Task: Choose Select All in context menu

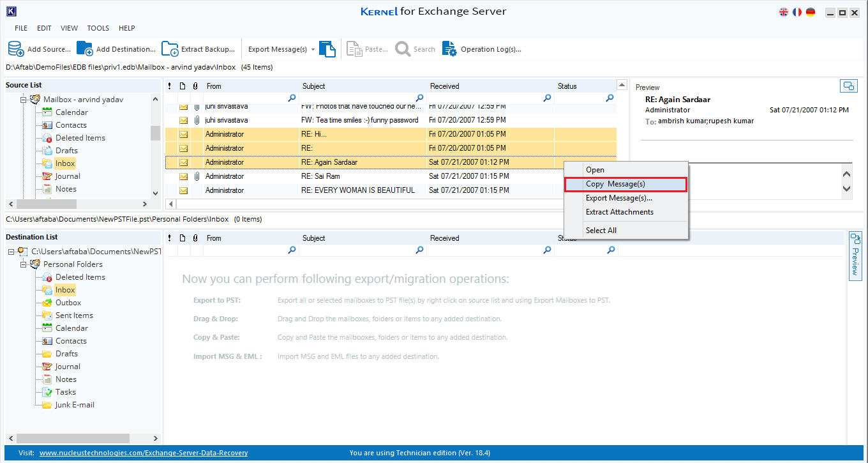Action: (x=625, y=231)
